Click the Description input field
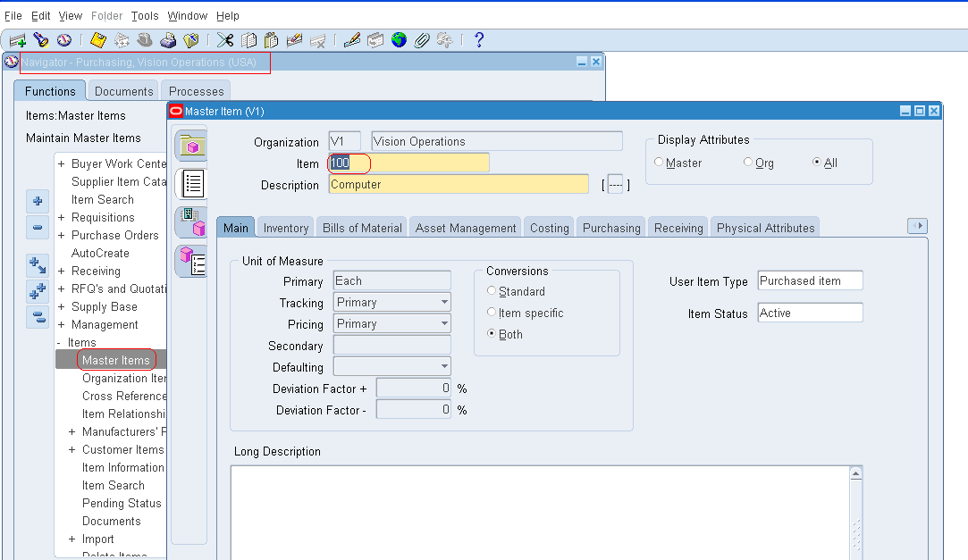968x560 pixels. pyautogui.click(x=458, y=185)
